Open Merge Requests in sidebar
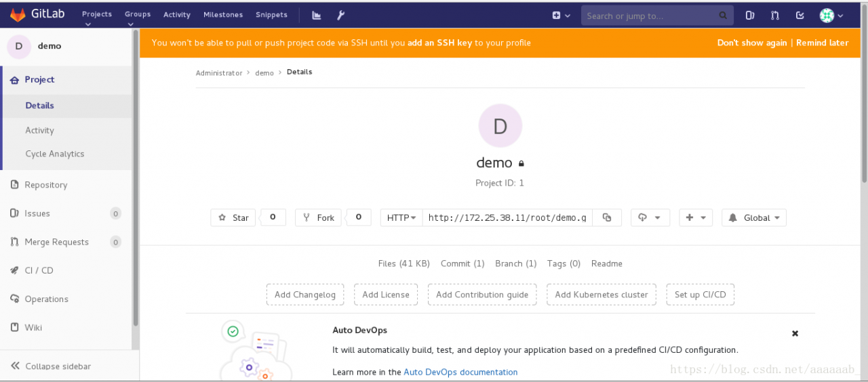Image resolution: width=868 pixels, height=382 pixels. (57, 242)
